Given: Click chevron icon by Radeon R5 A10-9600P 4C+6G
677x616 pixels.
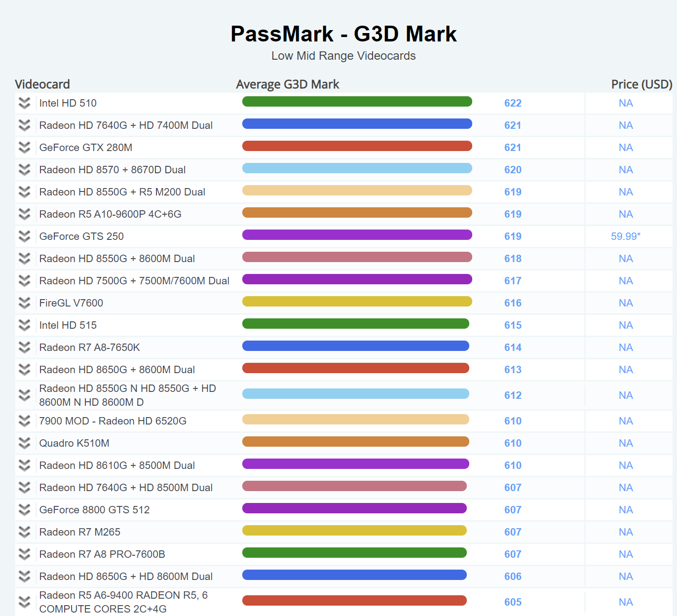Looking at the screenshot, I should click(24, 214).
